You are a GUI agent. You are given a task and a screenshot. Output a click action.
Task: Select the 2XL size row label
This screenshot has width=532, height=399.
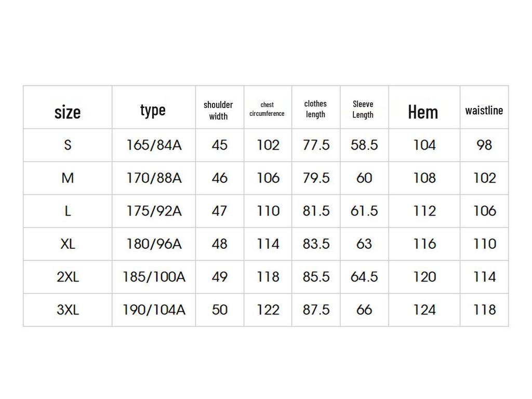tap(68, 277)
